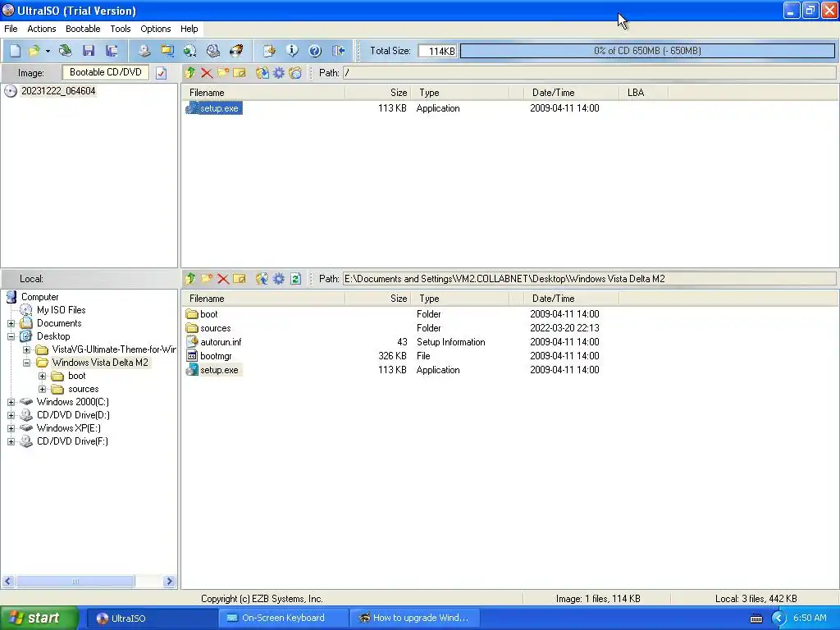
Task: Click the Extract toolbar icon with monitor
Action: pyautogui.click(x=167, y=51)
